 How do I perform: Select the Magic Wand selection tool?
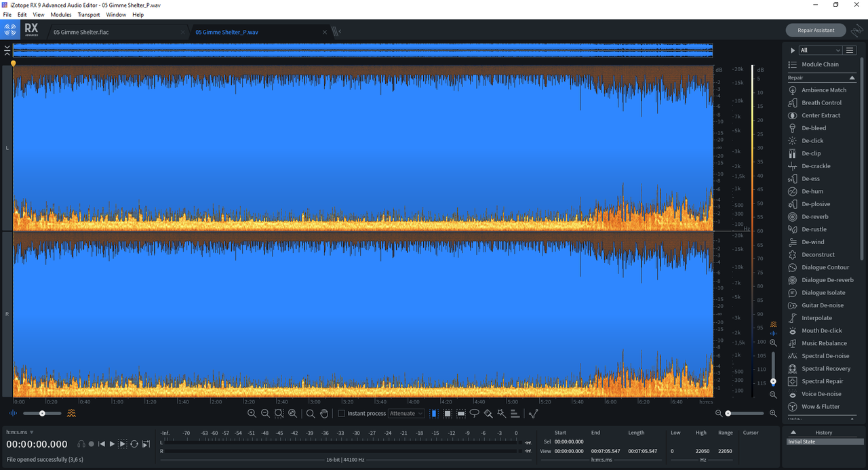click(501, 413)
